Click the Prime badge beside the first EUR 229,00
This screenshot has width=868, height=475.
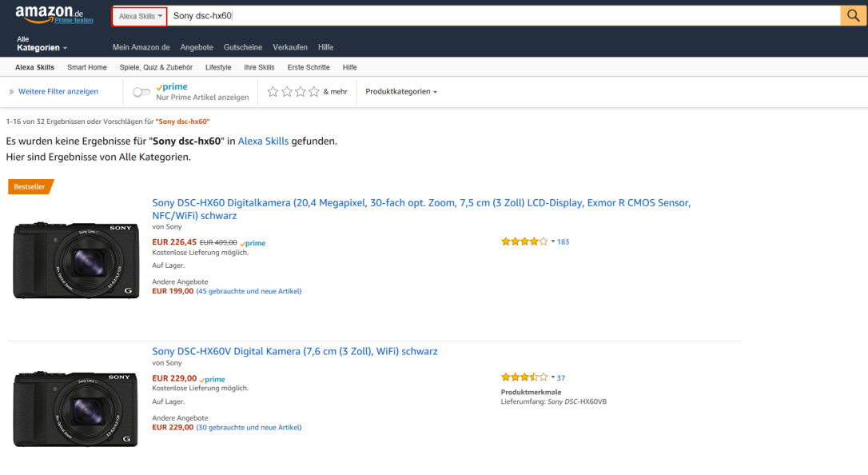(x=212, y=379)
